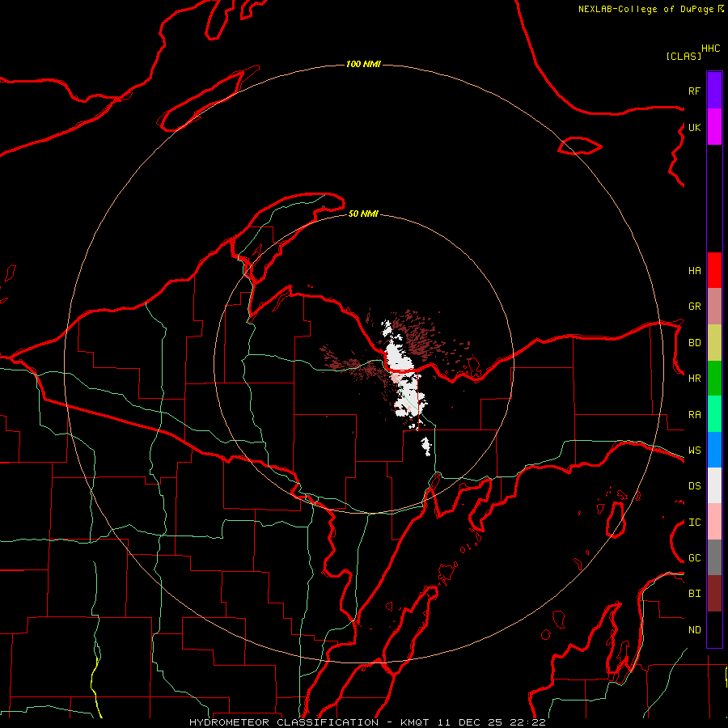Click the HR legend label

tap(694, 379)
